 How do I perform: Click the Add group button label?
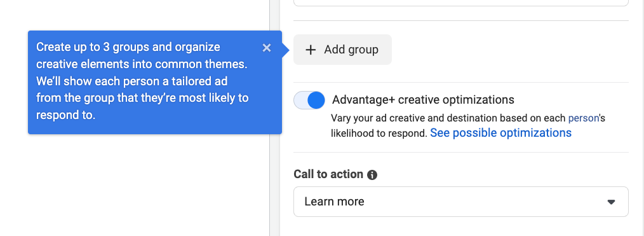tap(351, 50)
